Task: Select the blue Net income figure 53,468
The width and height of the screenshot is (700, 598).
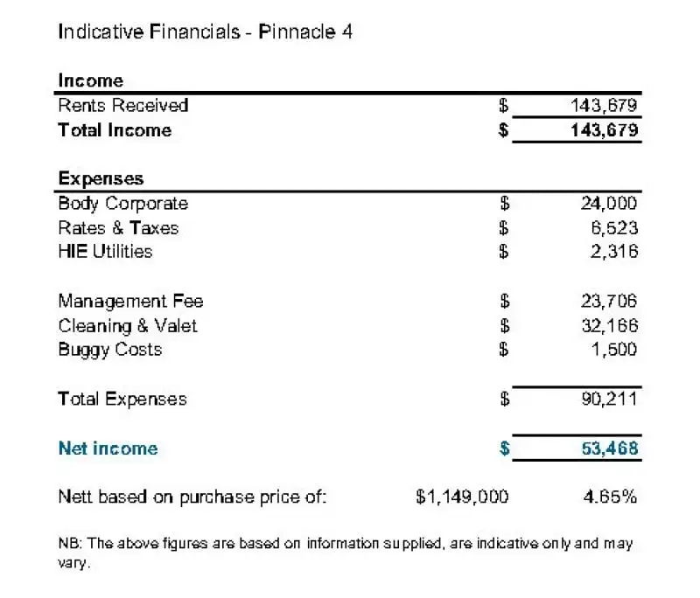Action: [610, 448]
